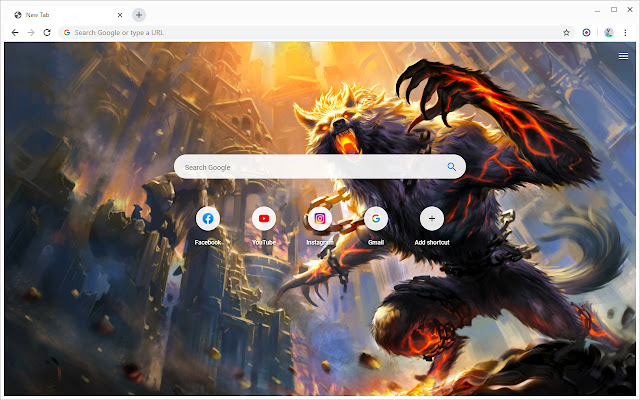Go back using the back arrow
Screen dimensions: 640x400
15,33
